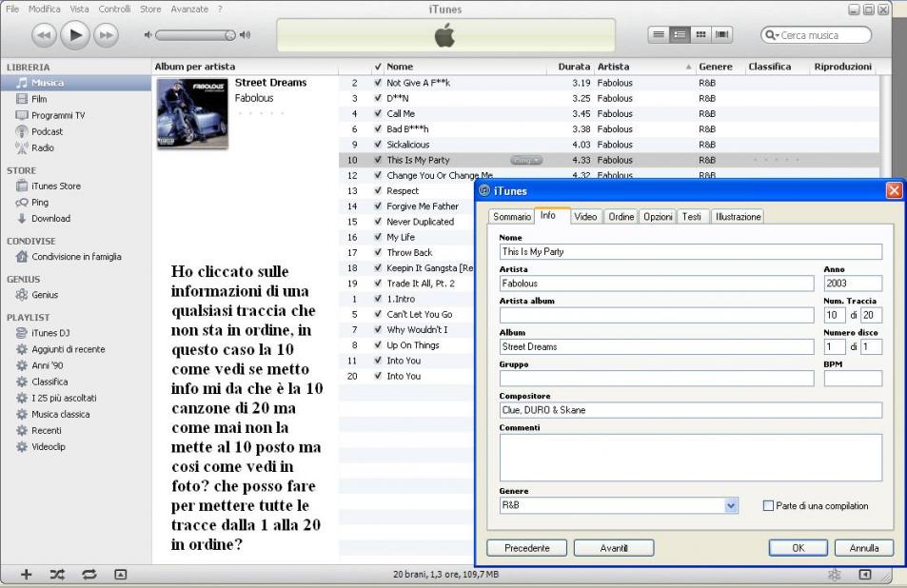Click the Play button
Screen dimensions: 907x588
click(74, 34)
